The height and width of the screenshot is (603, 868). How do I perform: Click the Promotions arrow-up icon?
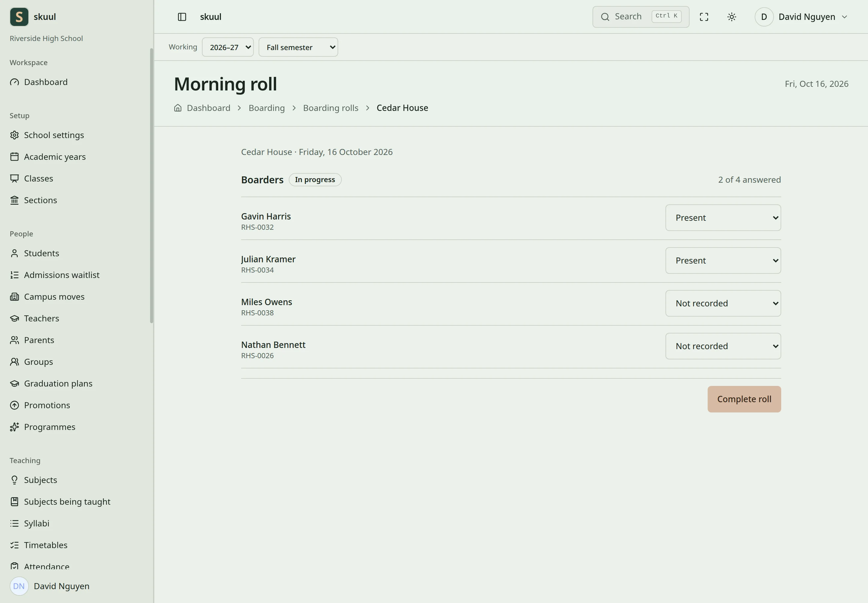pyautogui.click(x=14, y=405)
